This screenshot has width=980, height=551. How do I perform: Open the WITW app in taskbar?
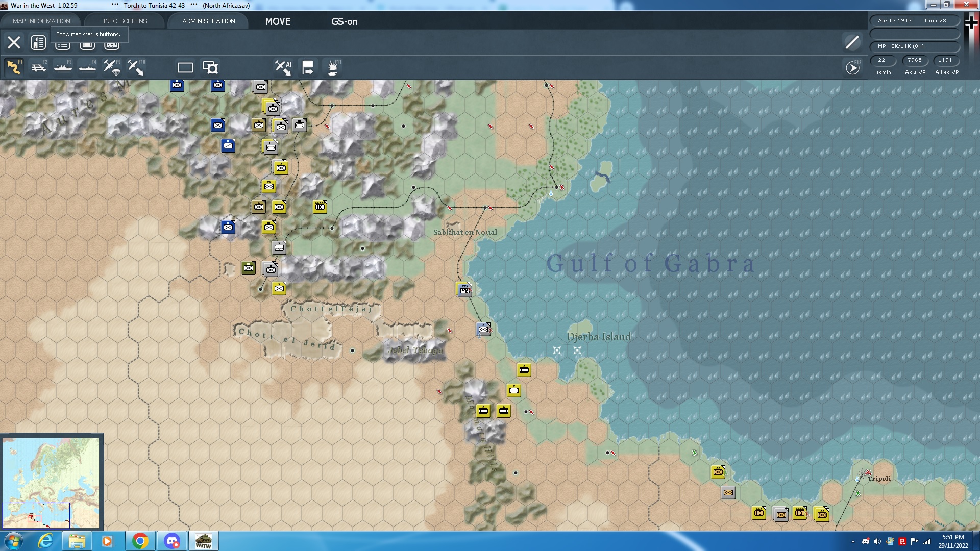pos(203,541)
